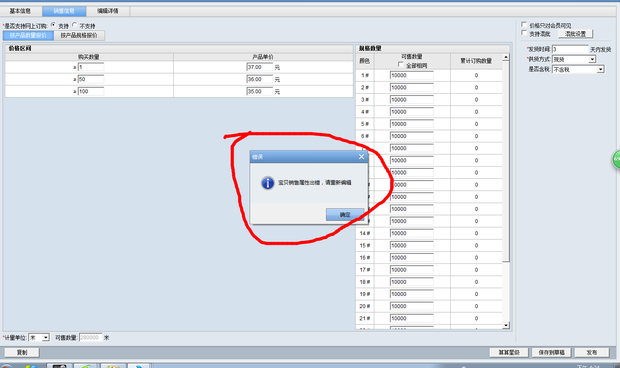
Task: Open the 编辑详情 tab
Action: [x=108, y=11]
